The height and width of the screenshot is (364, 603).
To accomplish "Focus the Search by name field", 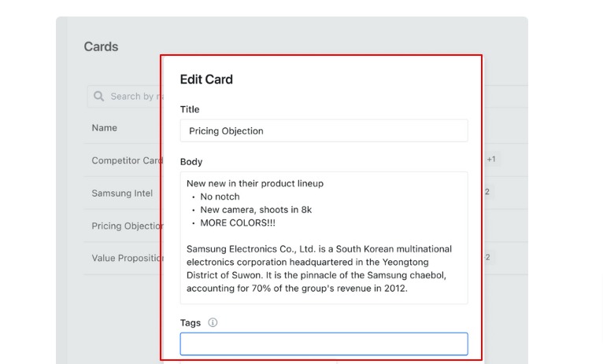I will point(134,97).
